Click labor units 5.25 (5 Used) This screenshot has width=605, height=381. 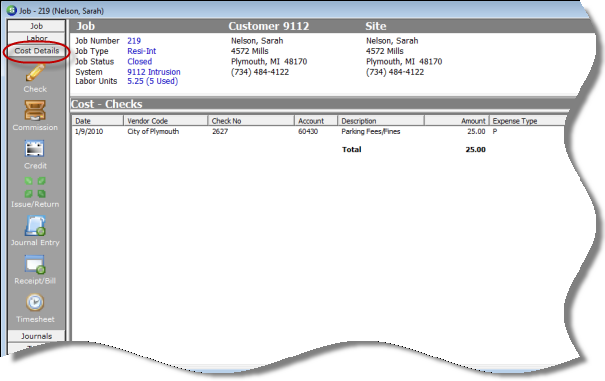coord(152,81)
